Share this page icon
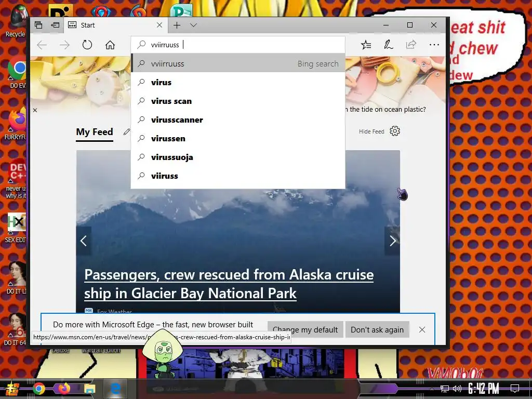Screen dimensions: 532x399 coord(411,45)
